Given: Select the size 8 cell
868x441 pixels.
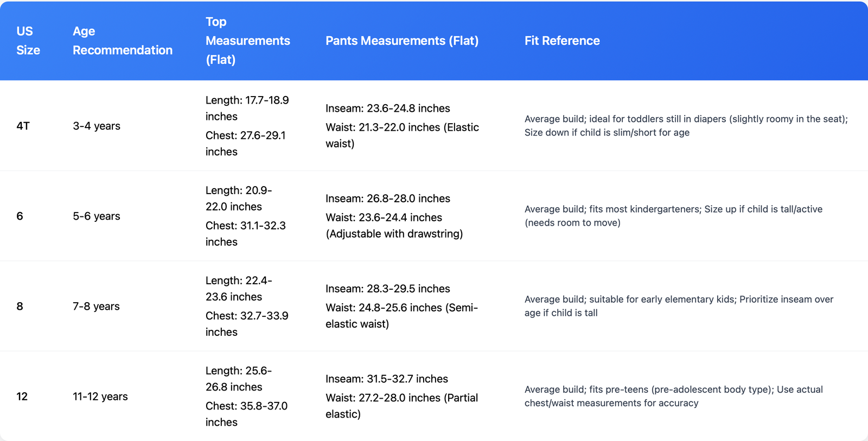Looking at the screenshot, I should coord(20,306).
